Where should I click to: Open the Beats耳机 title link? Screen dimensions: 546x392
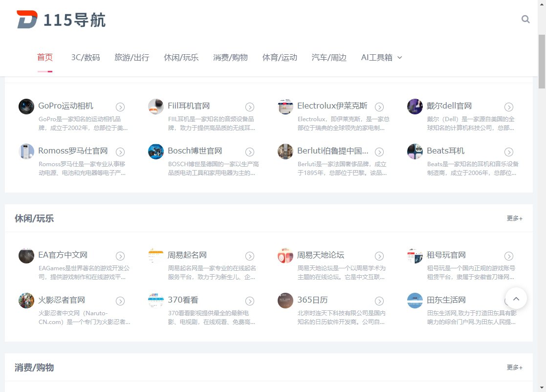(x=446, y=151)
